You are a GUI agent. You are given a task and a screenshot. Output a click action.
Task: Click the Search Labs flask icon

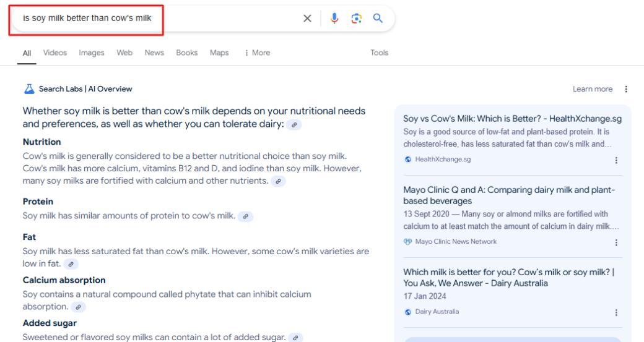pyautogui.click(x=29, y=89)
